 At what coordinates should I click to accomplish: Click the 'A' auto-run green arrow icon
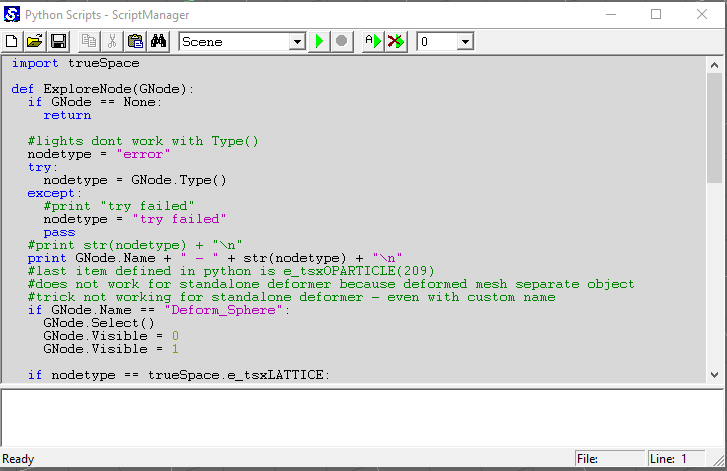pyautogui.click(x=373, y=42)
